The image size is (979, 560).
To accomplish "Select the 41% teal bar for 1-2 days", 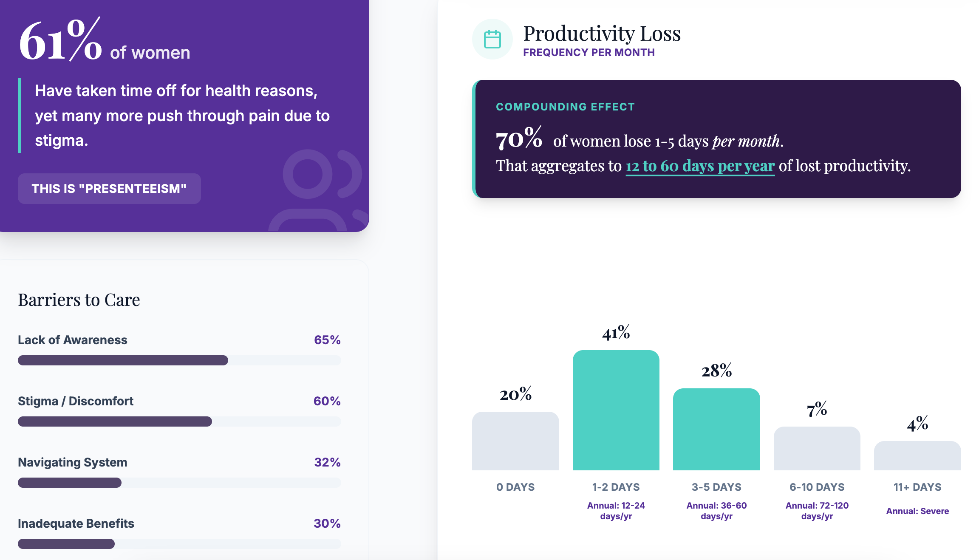I will coord(616,410).
